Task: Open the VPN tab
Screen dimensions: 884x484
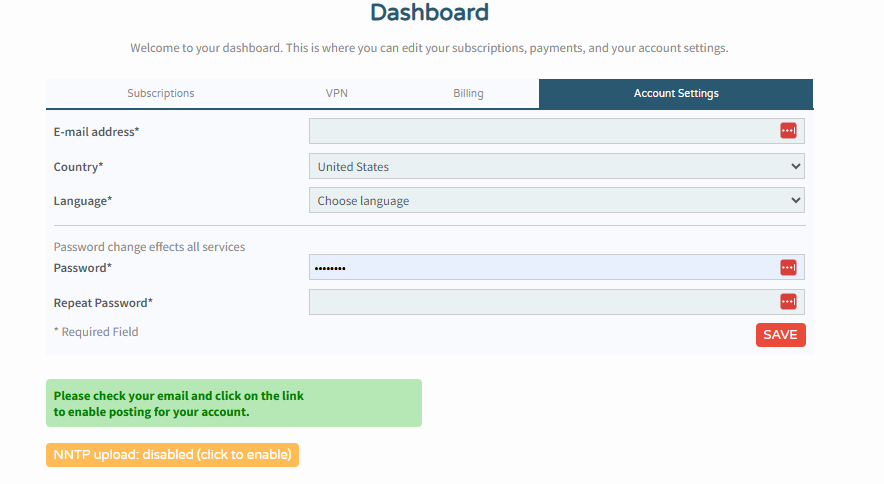Action: 337,93
